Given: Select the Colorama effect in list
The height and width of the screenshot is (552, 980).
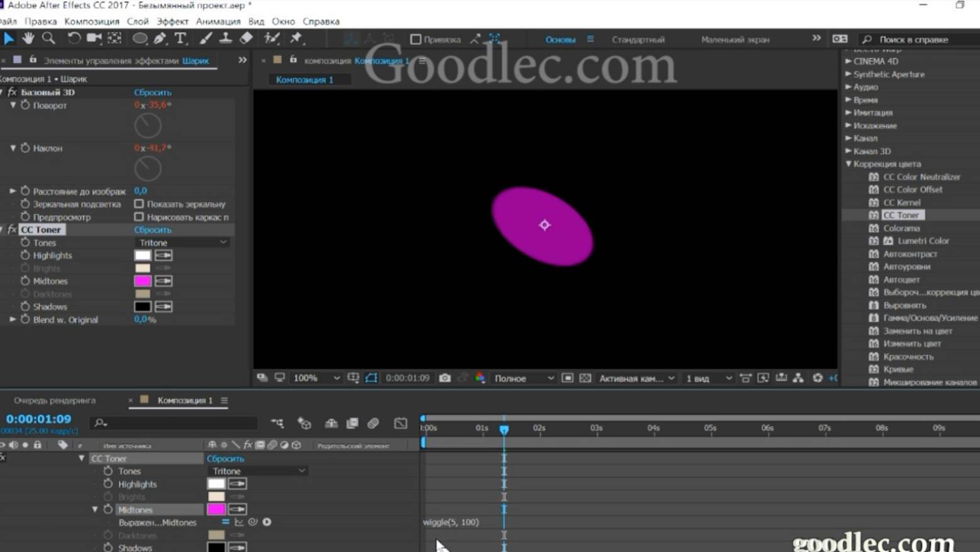Looking at the screenshot, I should (x=901, y=228).
